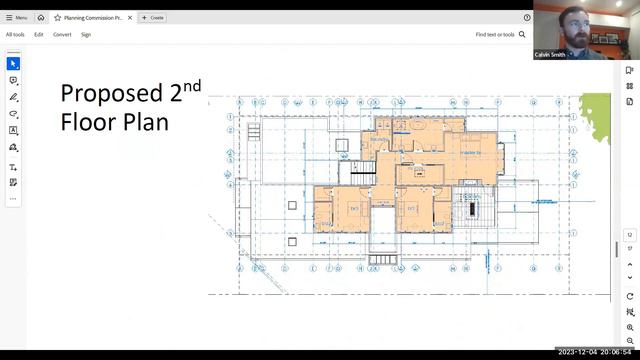Open the page thumbnails panel icon
The height and width of the screenshot is (360, 640).
click(x=629, y=86)
